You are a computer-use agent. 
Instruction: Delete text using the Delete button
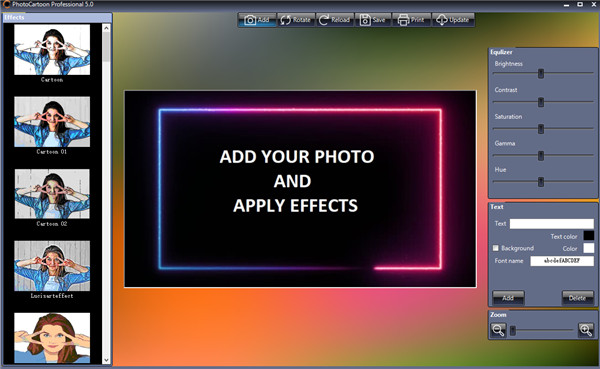[577, 298]
